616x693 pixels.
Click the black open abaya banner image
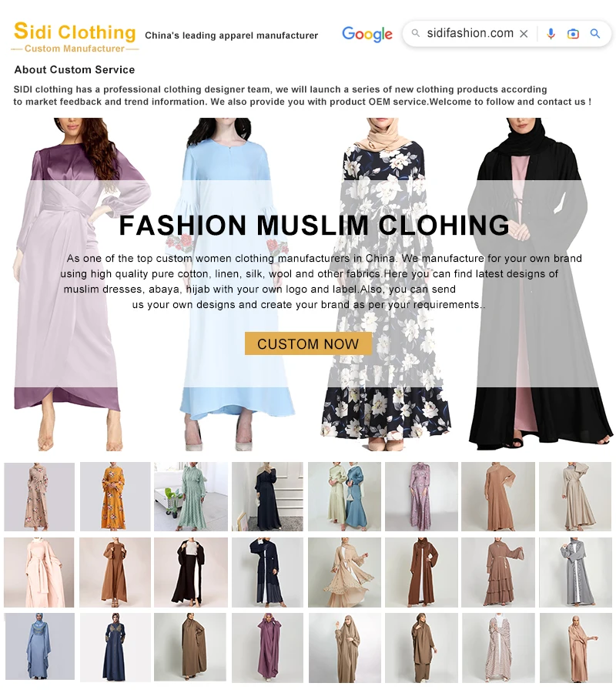click(540, 284)
